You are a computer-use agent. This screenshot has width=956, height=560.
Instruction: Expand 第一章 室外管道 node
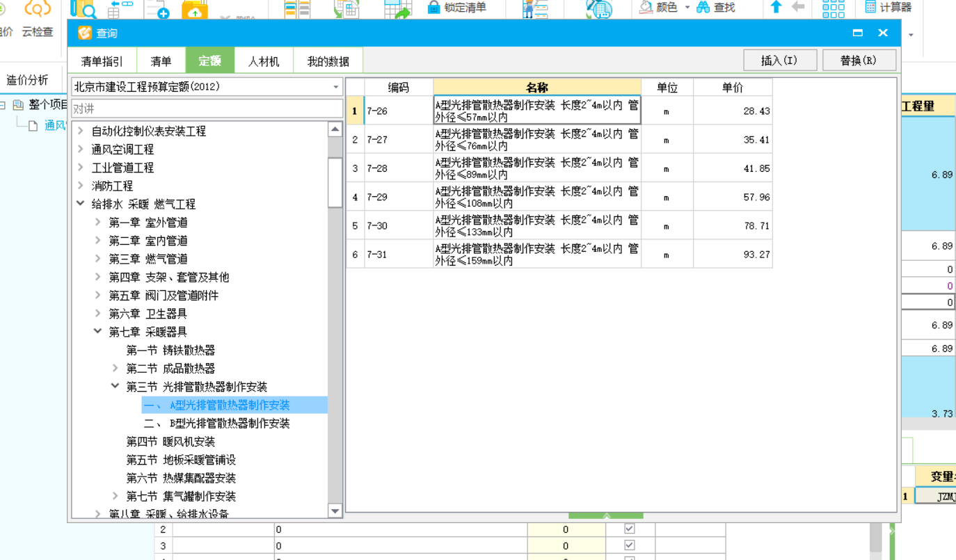(98, 222)
